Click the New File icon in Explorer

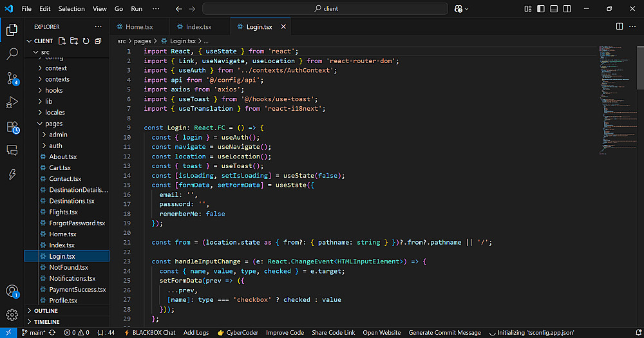click(x=63, y=41)
